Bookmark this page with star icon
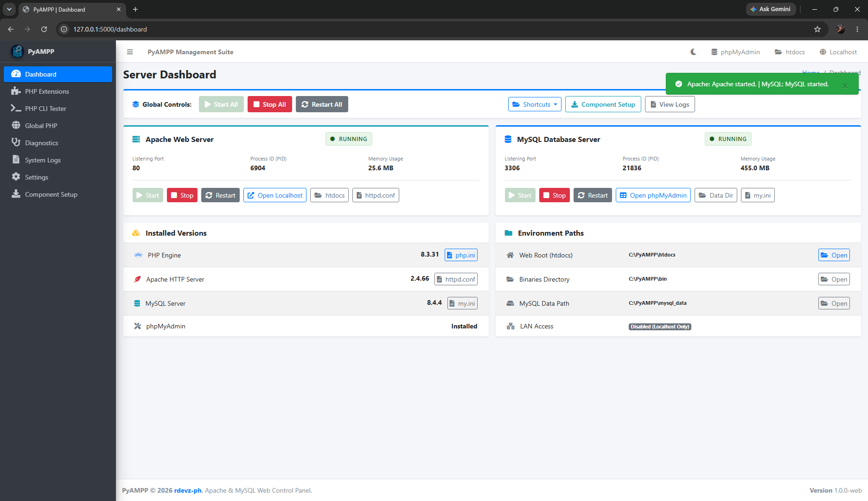The height and width of the screenshot is (501, 868). click(x=817, y=29)
